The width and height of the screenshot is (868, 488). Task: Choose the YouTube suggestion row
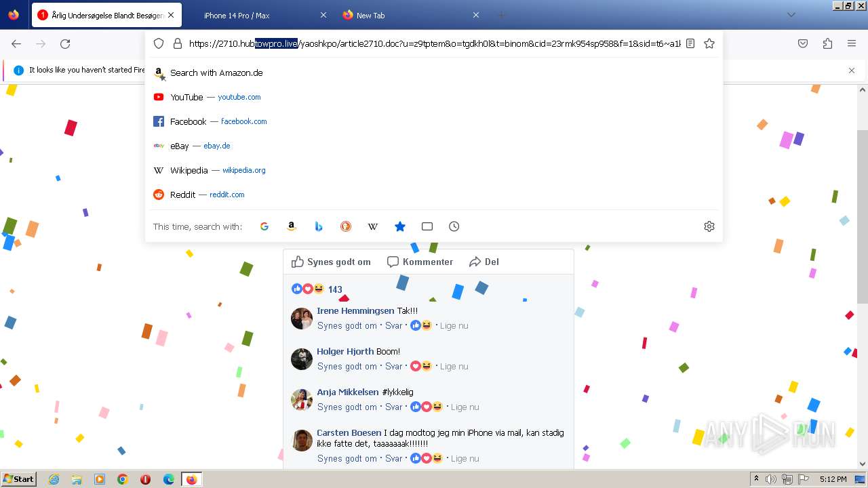(x=434, y=97)
